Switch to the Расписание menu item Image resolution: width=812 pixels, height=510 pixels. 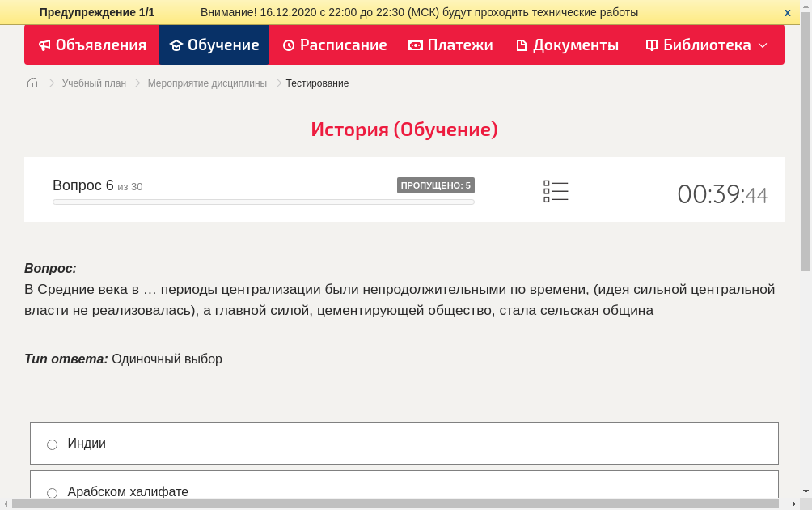(x=334, y=45)
